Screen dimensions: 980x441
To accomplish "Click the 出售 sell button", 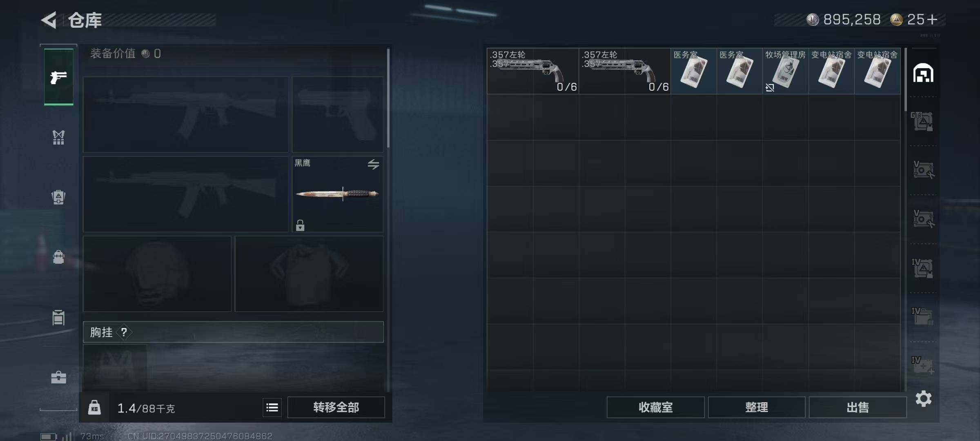I will pyautogui.click(x=857, y=407).
